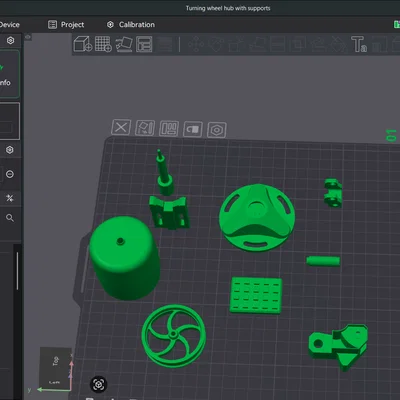The width and height of the screenshot is (400, 400).
Task: Select the Move tool in toolbar
Action: [196, 44]
